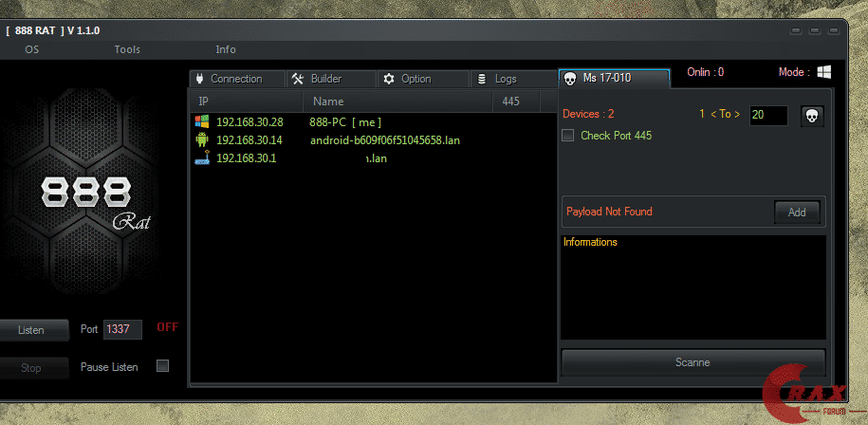Click inside the Informations text box
The height and width of the screenshot is (425, 868).
tap(693, 287)
